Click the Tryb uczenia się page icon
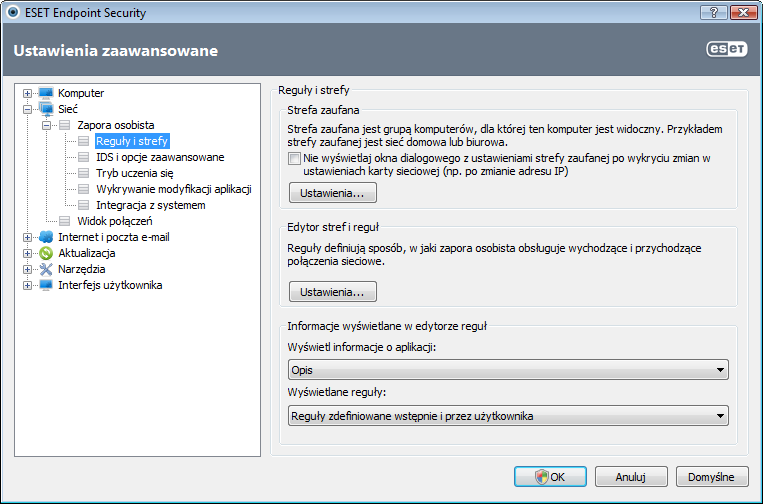Viewport: 763px width, 504px height. [x=84, y=173]
